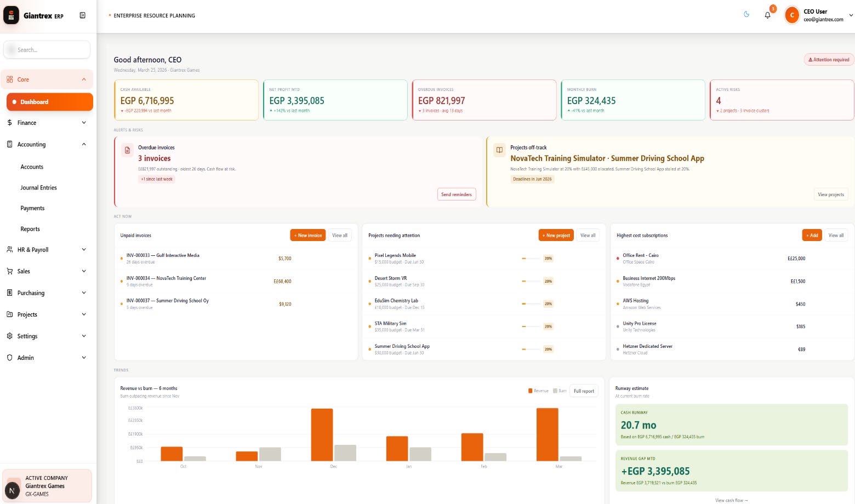Click the Attention required badge
The height and width of the screenshot is (504, 855).
coord(829,60)
